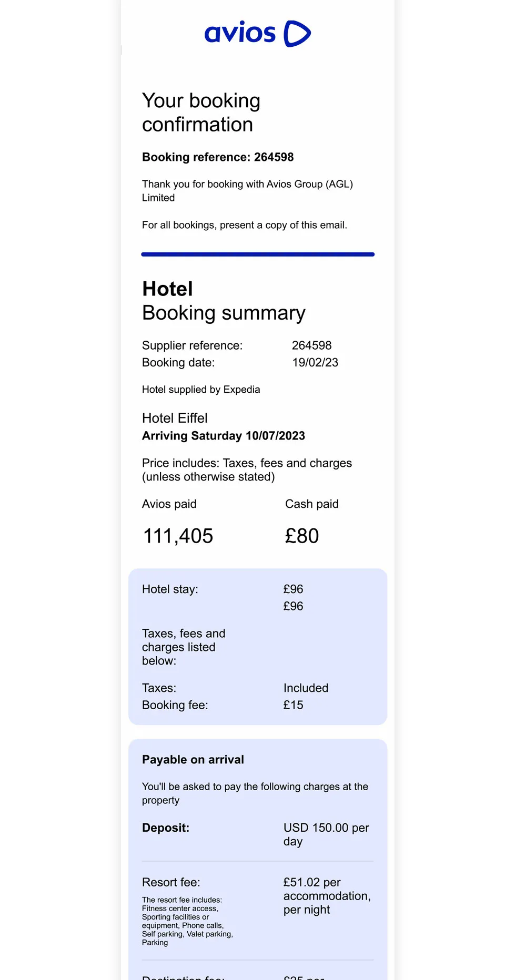505x980 pixels.
Task: Click the Cash paid amount £80
Action: pyautogui.click(x=302, y=536)
